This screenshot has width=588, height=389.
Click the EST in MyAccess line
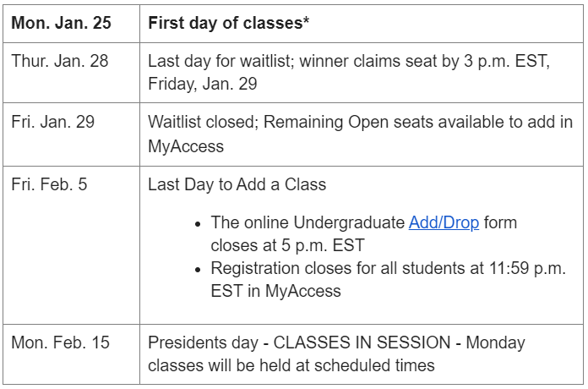click(x=275, y=291)
